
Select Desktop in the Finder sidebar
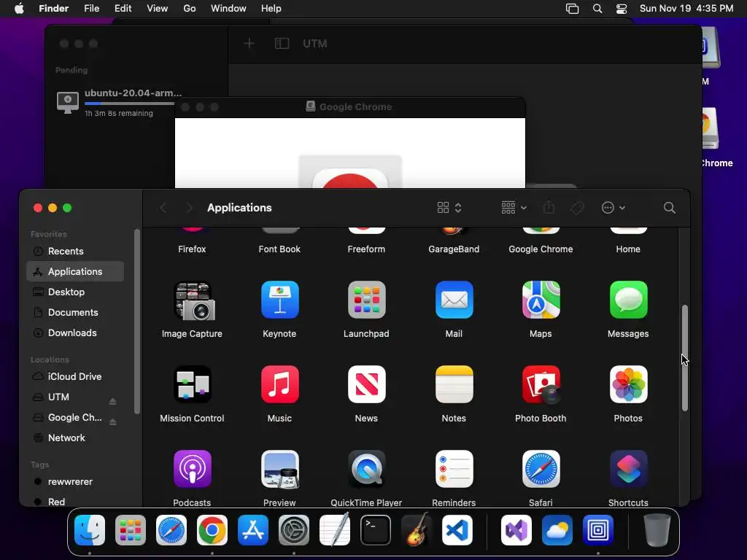[75, 292]
